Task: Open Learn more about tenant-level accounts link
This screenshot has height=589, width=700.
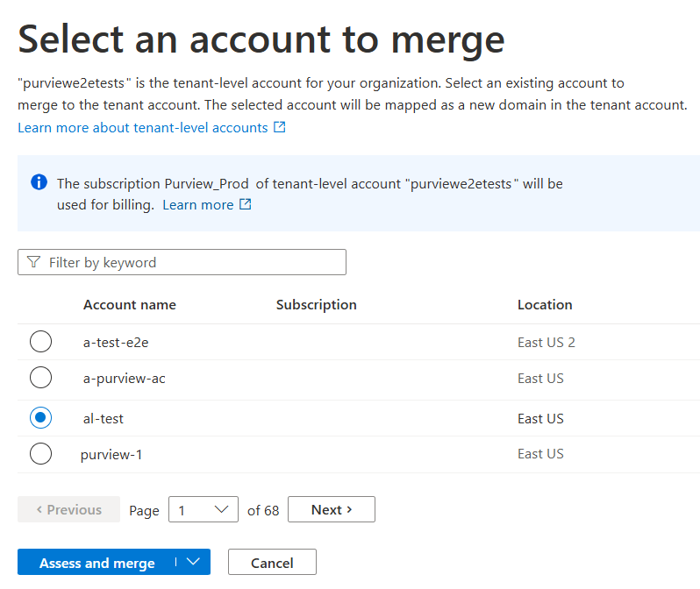Action: click(142, 128)
